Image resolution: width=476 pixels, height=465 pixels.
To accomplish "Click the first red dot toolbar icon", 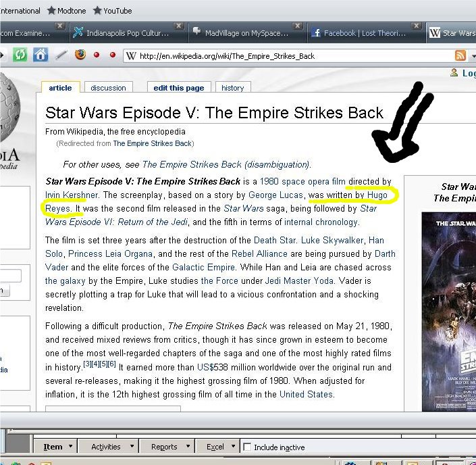I will tap(97, 55).
